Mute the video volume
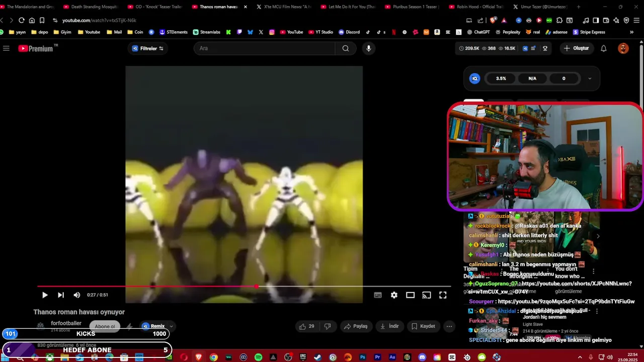This screenshot has height=362, width=644. pyautogui.click(x=76, y=295)
